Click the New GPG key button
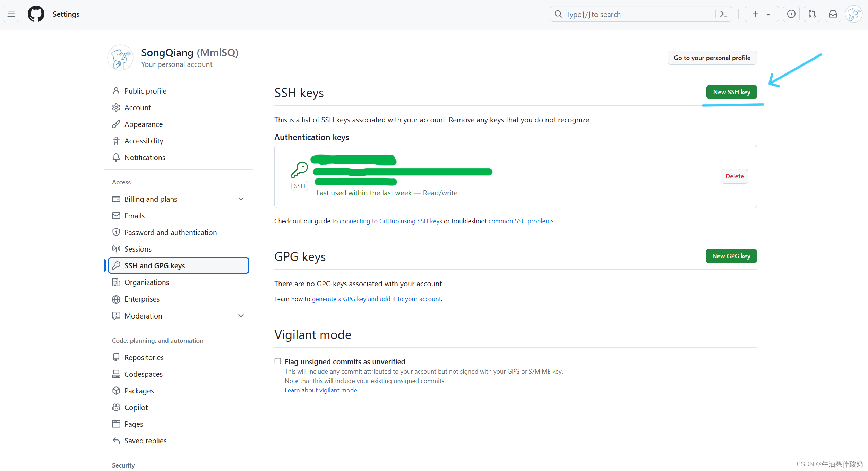This screenshot has height=471, width=868. coord(731,256)
